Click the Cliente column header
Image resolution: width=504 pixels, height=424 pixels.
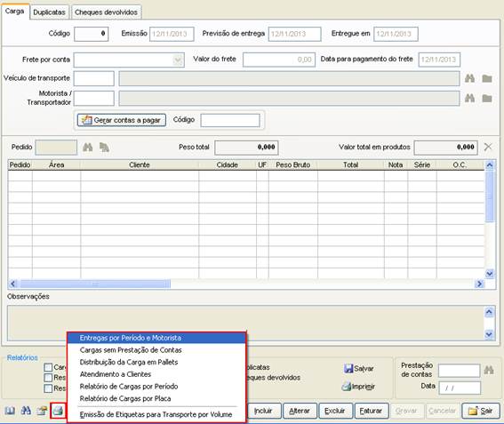pyautogui.click(x=140, y=165)
